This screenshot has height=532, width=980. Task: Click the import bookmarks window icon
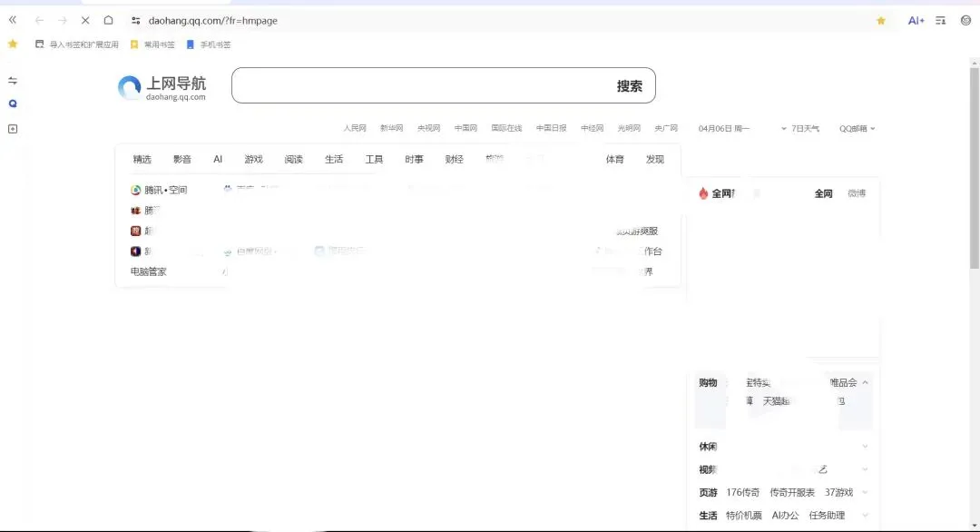39,44
